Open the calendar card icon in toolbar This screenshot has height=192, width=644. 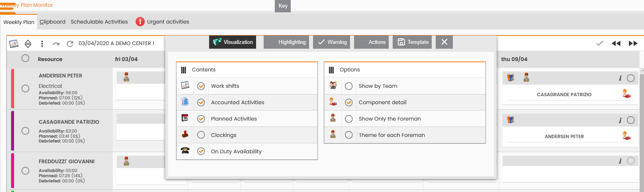pos(14,44)
